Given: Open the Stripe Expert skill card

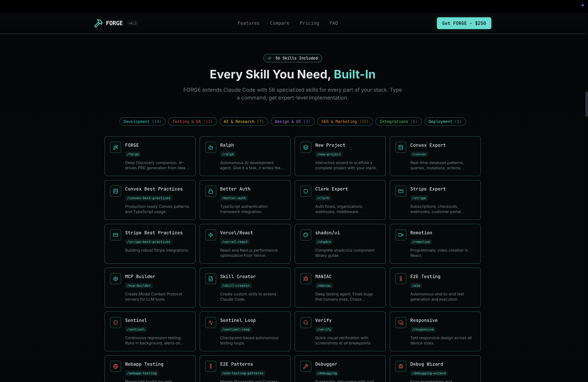Looking at the screenshot, I should click(x=435, y=200).
